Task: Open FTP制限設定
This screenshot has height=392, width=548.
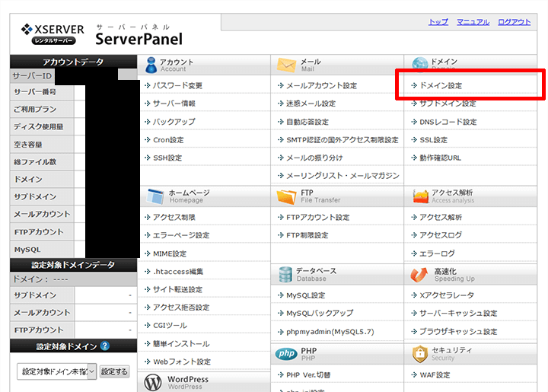Action: point(307,235)
